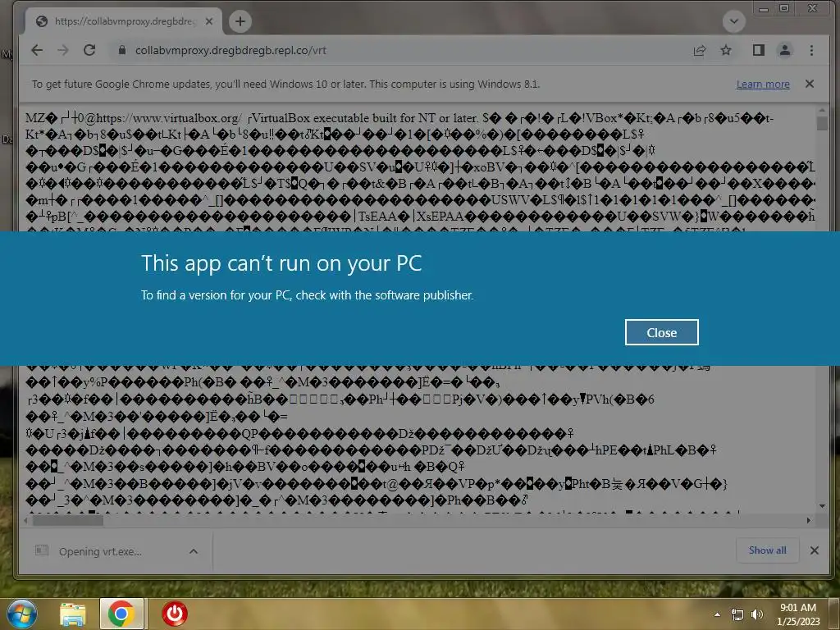This screenshot has width=840, height=630.
Task: Click the dialog heading 'This app can't run'
Action: pyautogui.click(x=281, y=263)
